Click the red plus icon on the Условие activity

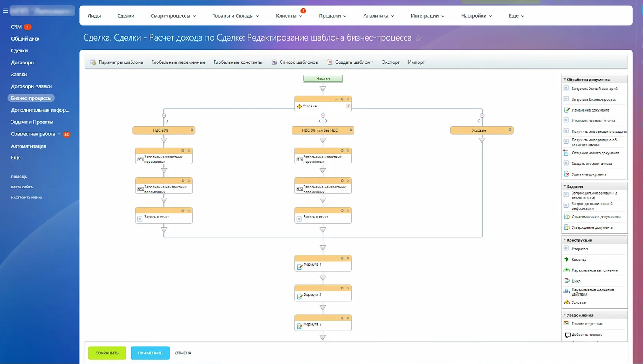click(x=348, y=106)
